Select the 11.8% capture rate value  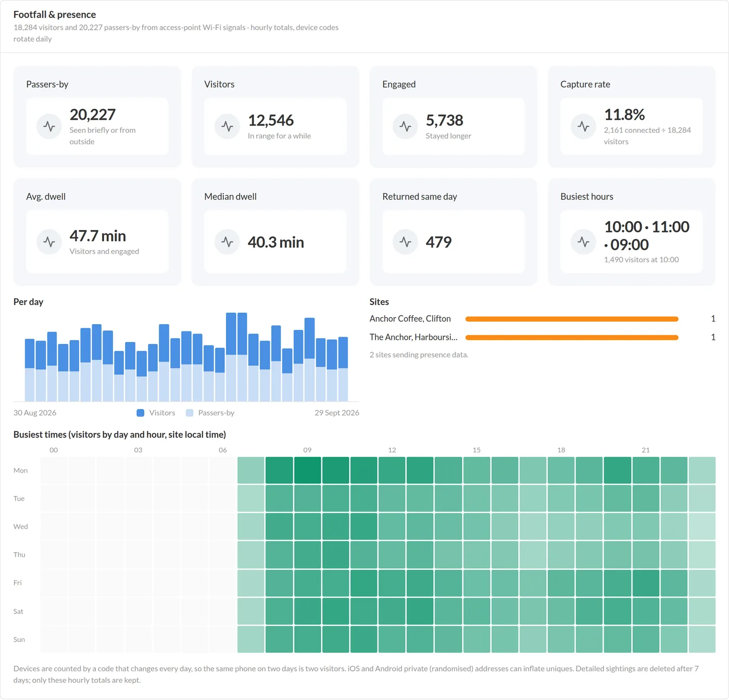click(x=624, y=114)
